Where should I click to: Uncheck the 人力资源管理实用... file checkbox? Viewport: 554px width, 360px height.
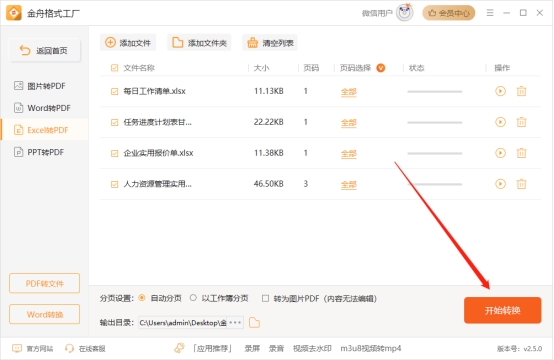pyautogui.click(x=114, y=184)
